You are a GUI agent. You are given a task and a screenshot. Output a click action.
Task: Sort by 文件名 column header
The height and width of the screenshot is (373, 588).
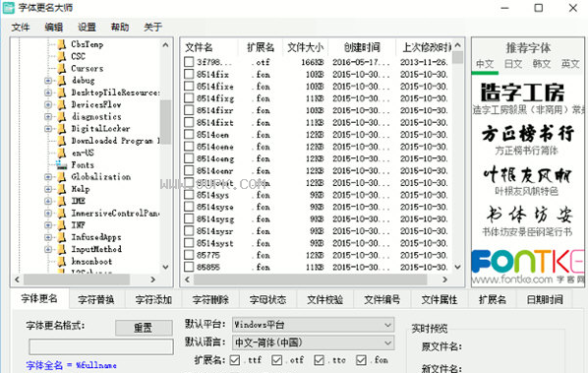(x=199, y=47)
